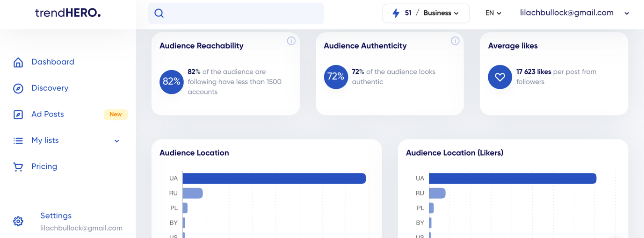Click the Ad Posts icon
Image resolution: width=644 pixels, height=238 pixels.
pyautogui.click(x=18, y=115)
